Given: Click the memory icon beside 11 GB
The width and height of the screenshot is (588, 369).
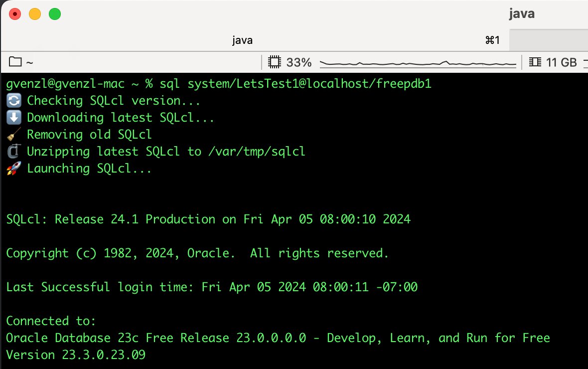Looking at the screenshot, I should pyautogui.click(x=535, y=62).
